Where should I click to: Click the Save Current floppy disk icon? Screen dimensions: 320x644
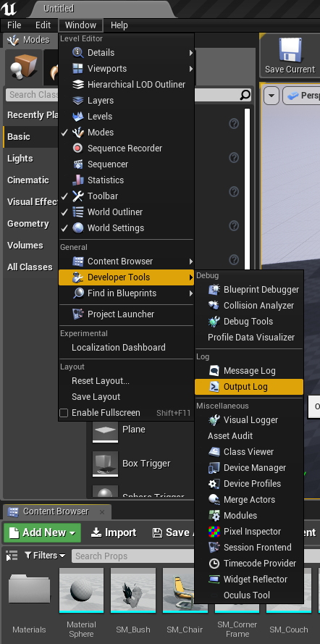coord(290,49)
